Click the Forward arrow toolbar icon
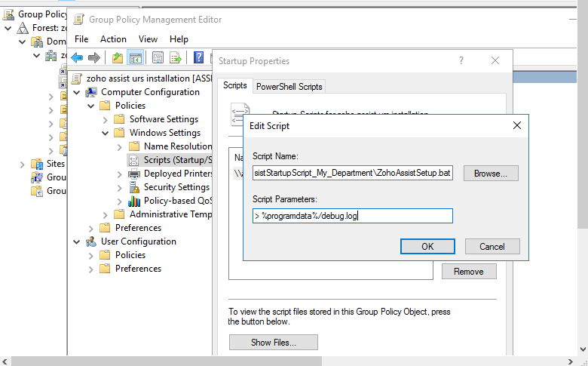 (x=93, y=57)
